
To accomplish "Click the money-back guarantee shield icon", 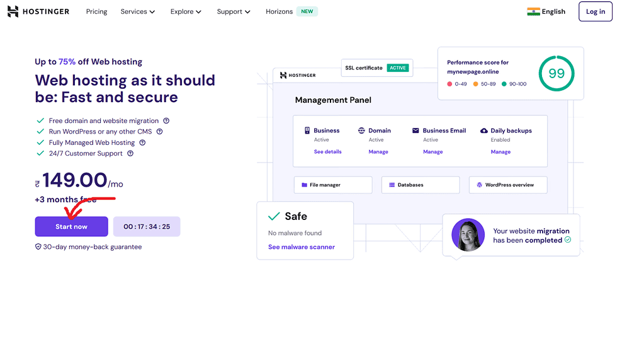I will 38,247.
